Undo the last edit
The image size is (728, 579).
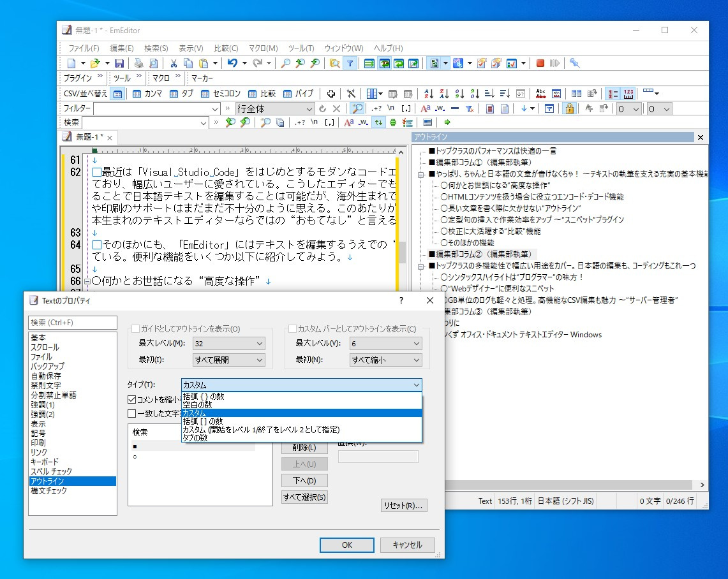coord(232,63)
